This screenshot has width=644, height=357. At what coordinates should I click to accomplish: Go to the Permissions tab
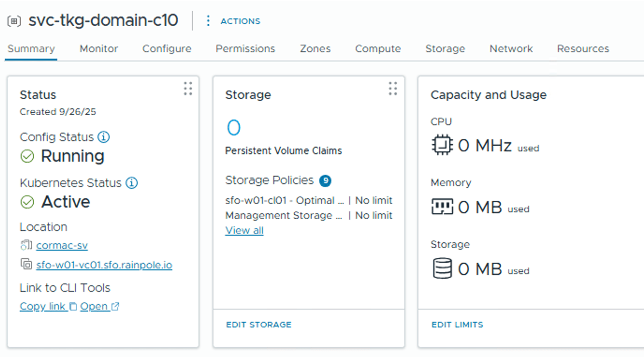pos(245,49)
